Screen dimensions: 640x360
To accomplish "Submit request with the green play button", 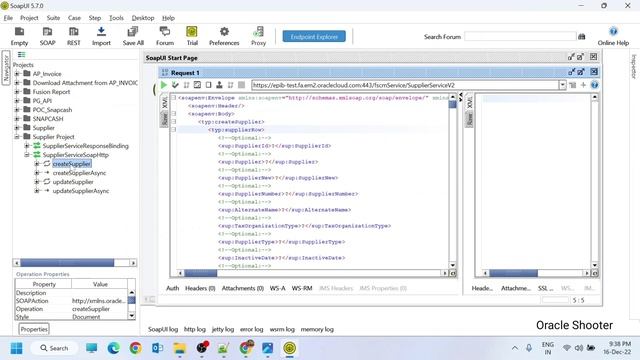I will point(164,85).
